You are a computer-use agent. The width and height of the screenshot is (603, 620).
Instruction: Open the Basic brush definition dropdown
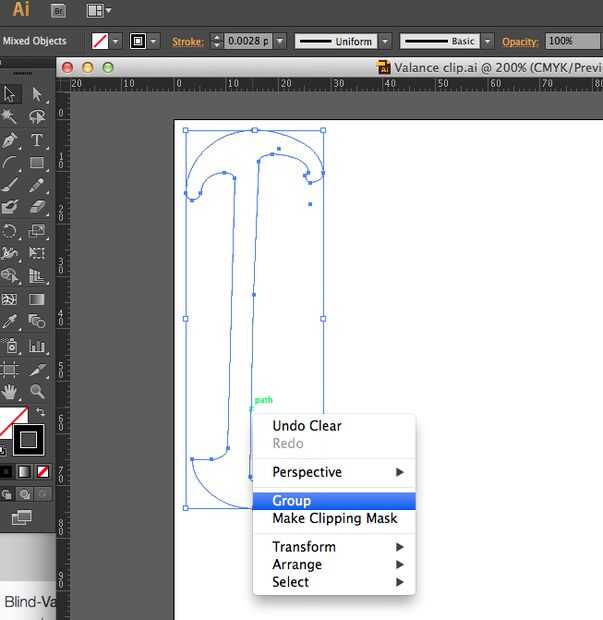pyautogui.click(x=487, y=41)
